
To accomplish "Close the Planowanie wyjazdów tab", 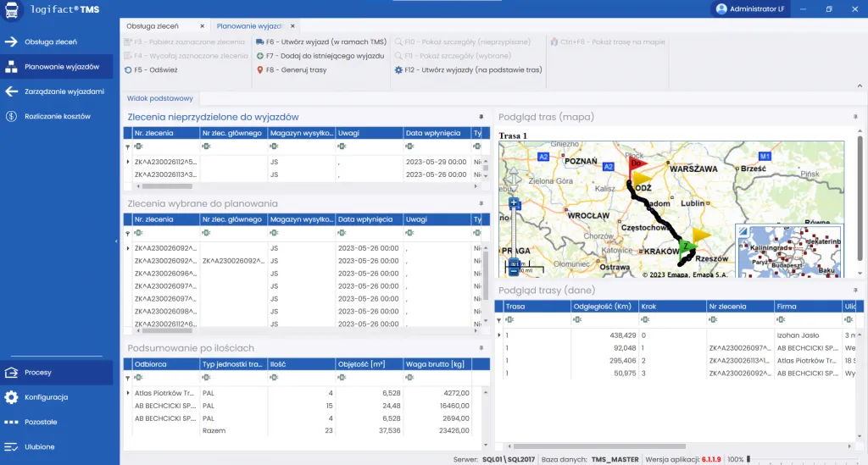I will click(293, 26).
